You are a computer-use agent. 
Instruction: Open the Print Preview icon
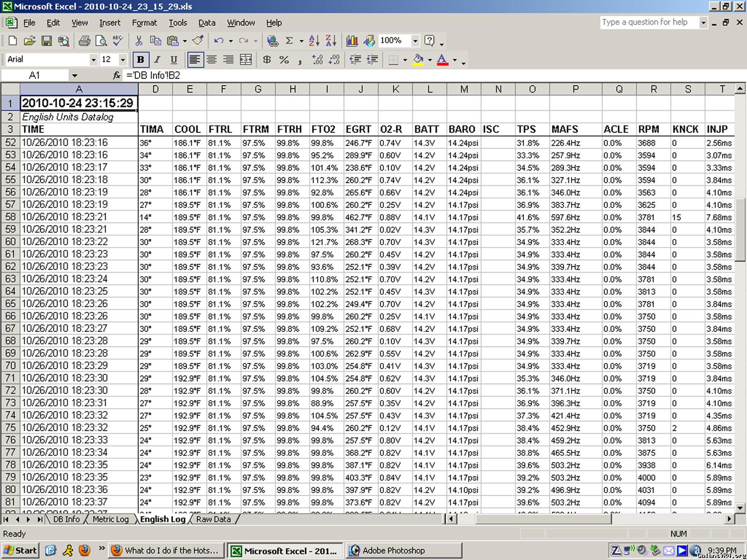tap(101, 41)
